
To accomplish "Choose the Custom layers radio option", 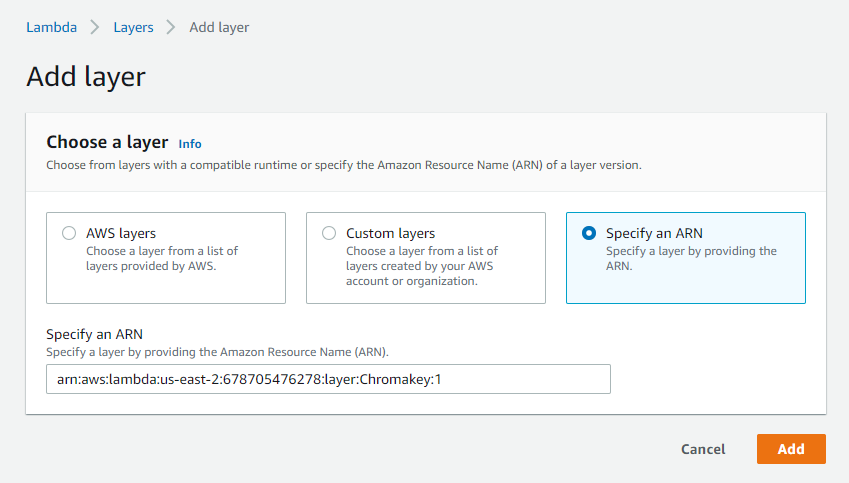I will 329,233.
